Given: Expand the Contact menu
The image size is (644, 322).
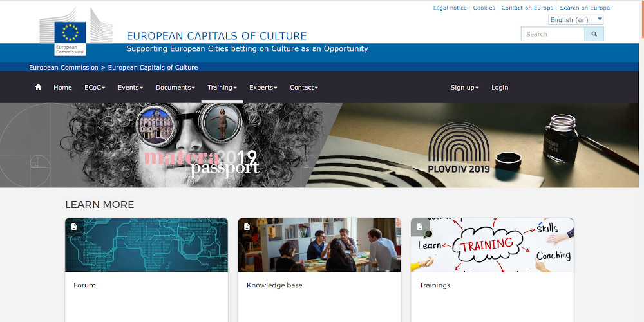Looking at the screenshot, I should pos(304,87).
